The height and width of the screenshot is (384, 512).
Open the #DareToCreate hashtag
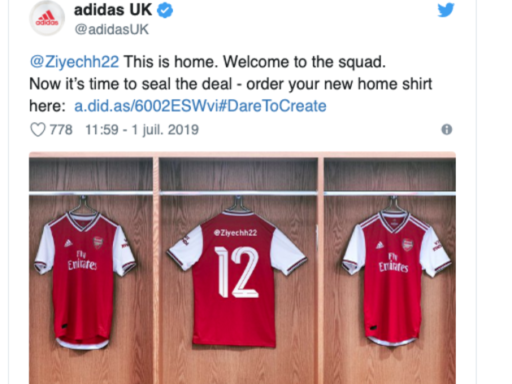pos(272,106)
